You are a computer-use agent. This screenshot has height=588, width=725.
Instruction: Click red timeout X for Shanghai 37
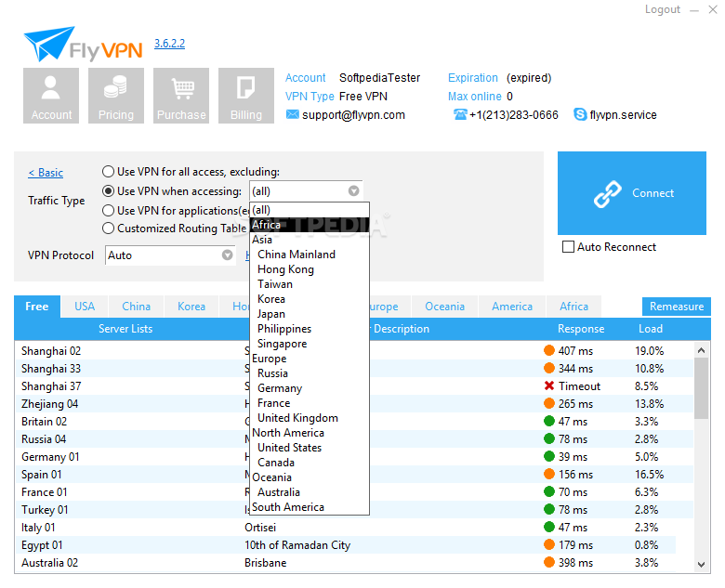coord(549,385)
